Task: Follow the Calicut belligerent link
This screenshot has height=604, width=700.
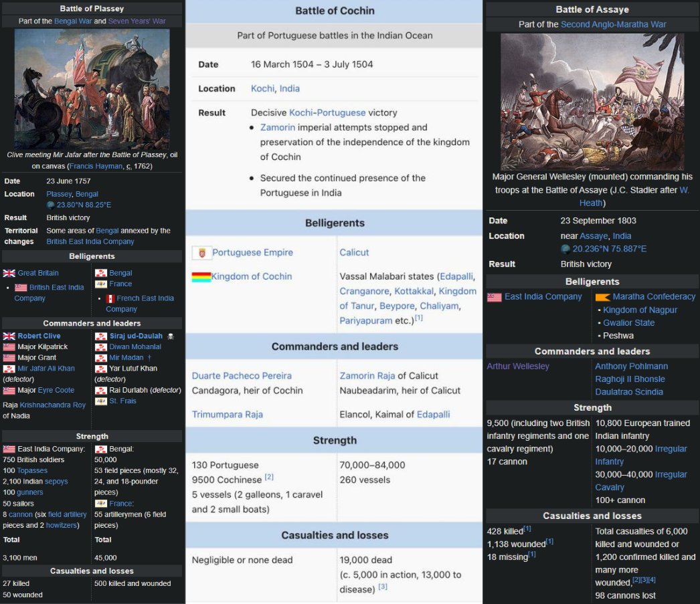Action: pyautogui.click(x=354, y=252)
